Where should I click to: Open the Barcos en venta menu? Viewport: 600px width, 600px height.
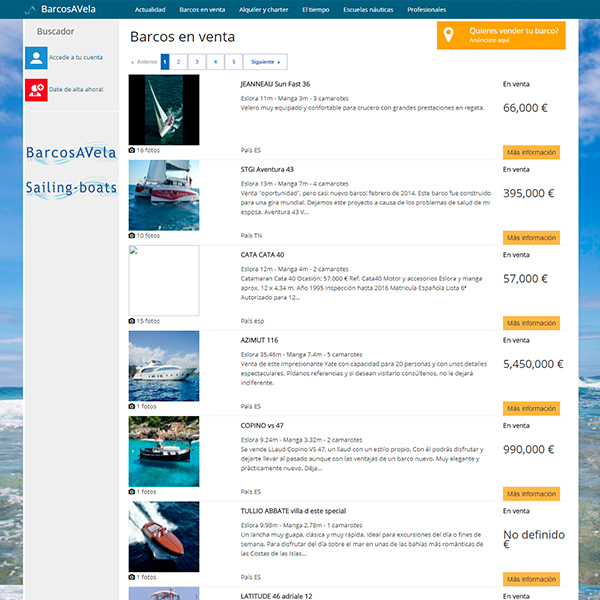tap(202, 10)
